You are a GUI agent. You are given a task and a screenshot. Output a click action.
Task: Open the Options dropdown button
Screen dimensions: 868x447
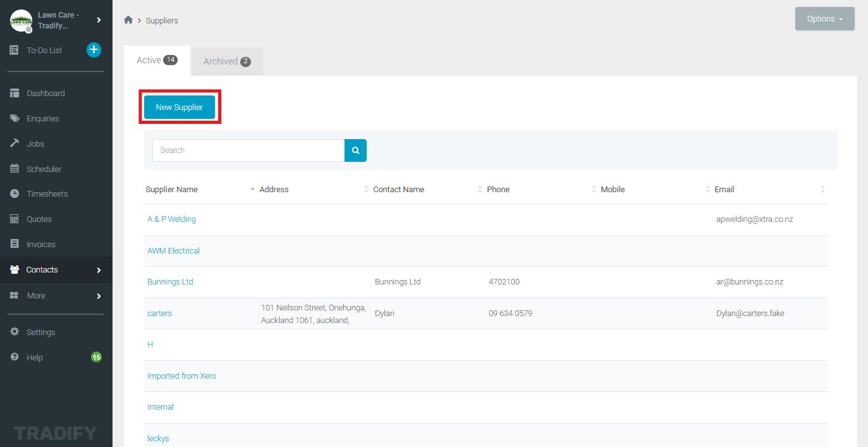coord(824,19)
